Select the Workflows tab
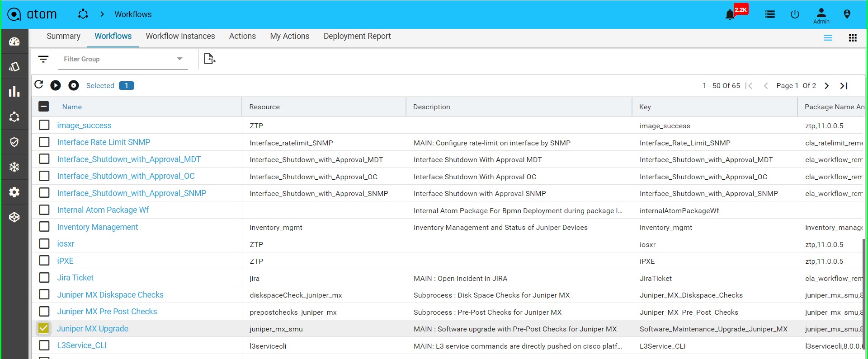 (x=113, y=36)
